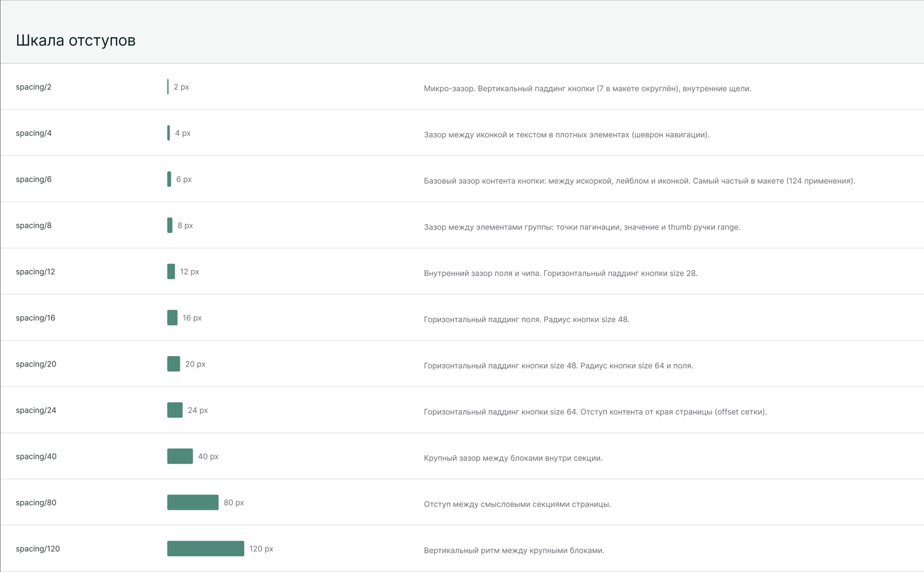Select the spacing/16 token name

(36, 318)
